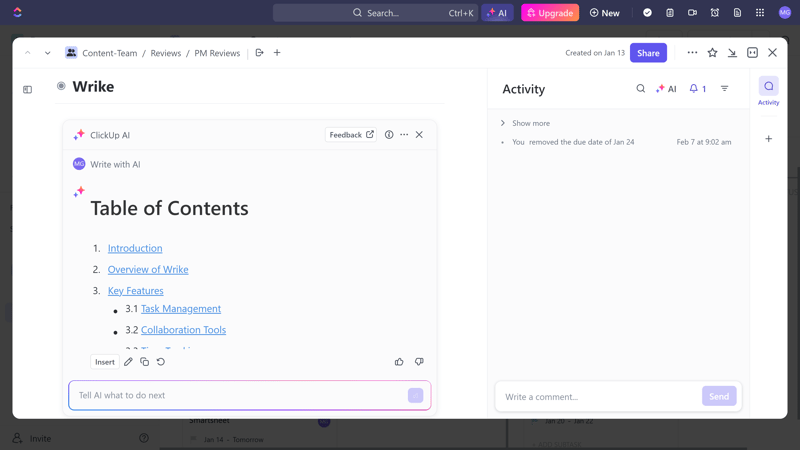
Task: Open the Reviews breadcrumb folder
Action: pos(165,53)
